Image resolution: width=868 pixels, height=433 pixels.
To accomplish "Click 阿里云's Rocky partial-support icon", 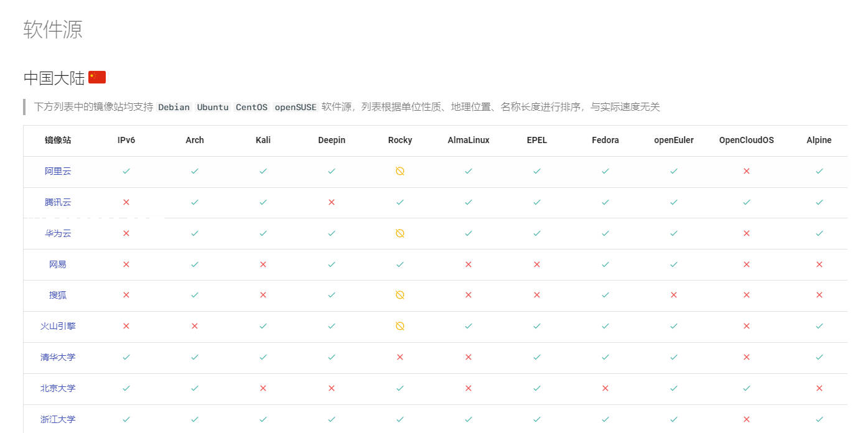I will (x=400, y=171).
